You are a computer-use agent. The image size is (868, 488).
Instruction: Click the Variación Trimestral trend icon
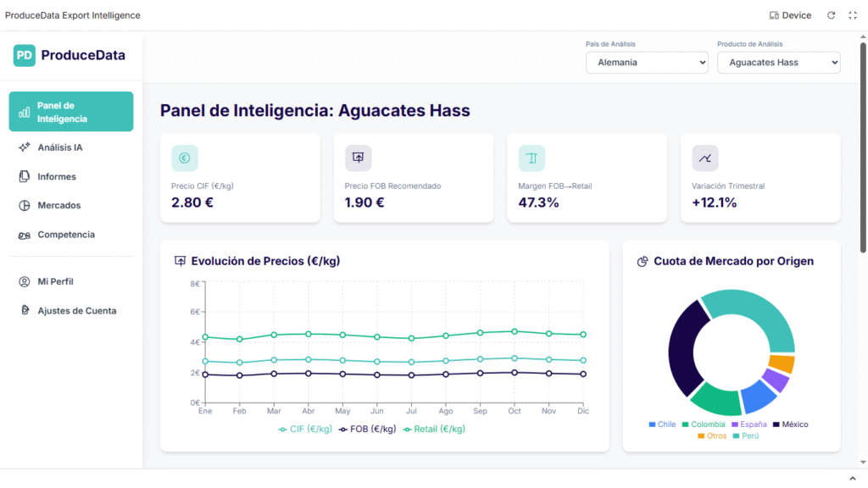click(704, 158)
